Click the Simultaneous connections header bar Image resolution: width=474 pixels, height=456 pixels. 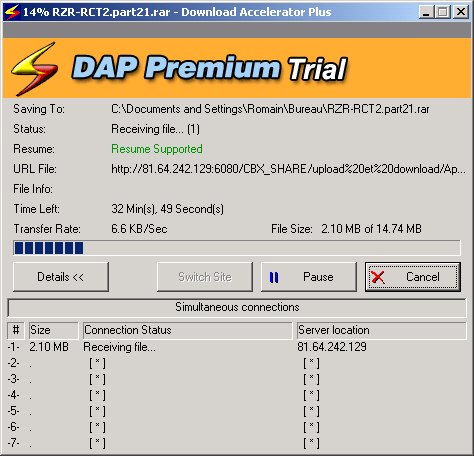coord(237,307)
